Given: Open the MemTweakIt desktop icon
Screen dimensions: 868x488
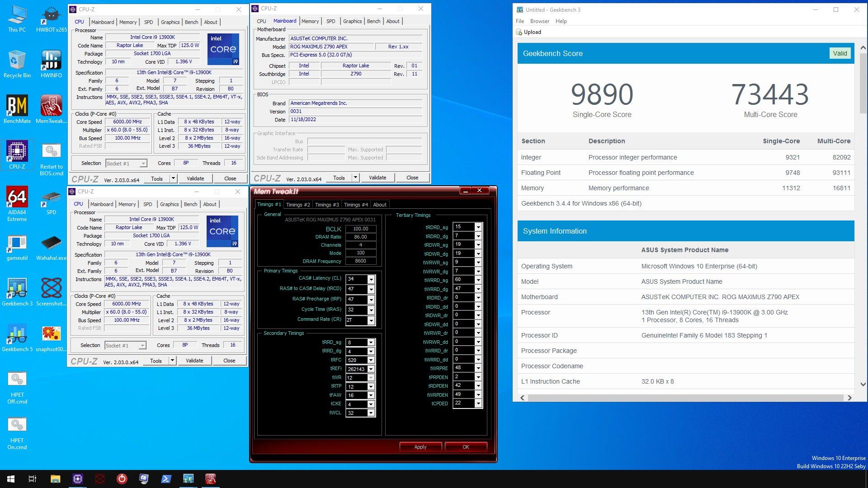Looking at the screenshot, I should (x=51, y=110).
